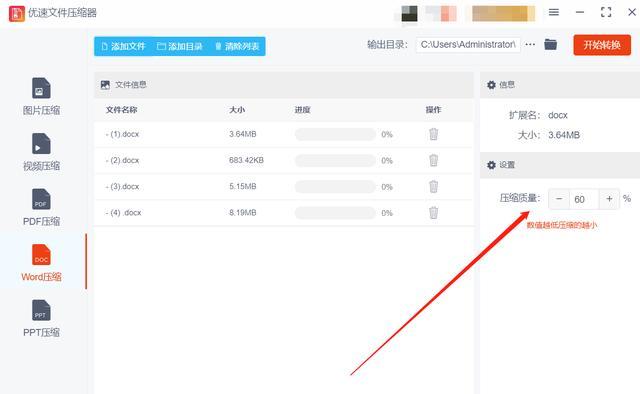Click the 进度 column header
This screenshot has width=640, height=394.
tap(302, 109)
